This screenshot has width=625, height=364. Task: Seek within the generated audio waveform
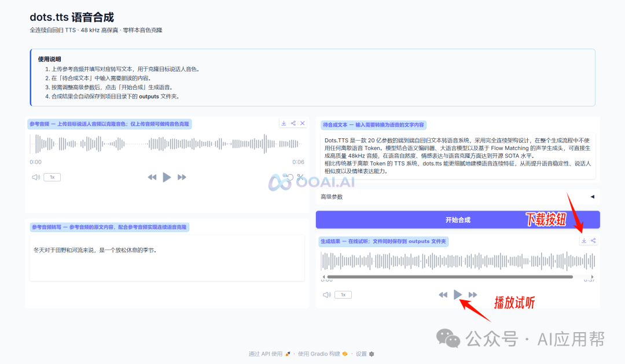pyautogui.click(x=458, y=262)
